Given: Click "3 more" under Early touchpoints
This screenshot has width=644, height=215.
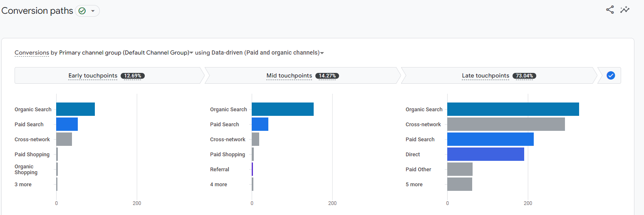Looking at the screenshot, I should pyautogui.click(x=23, y=185).
